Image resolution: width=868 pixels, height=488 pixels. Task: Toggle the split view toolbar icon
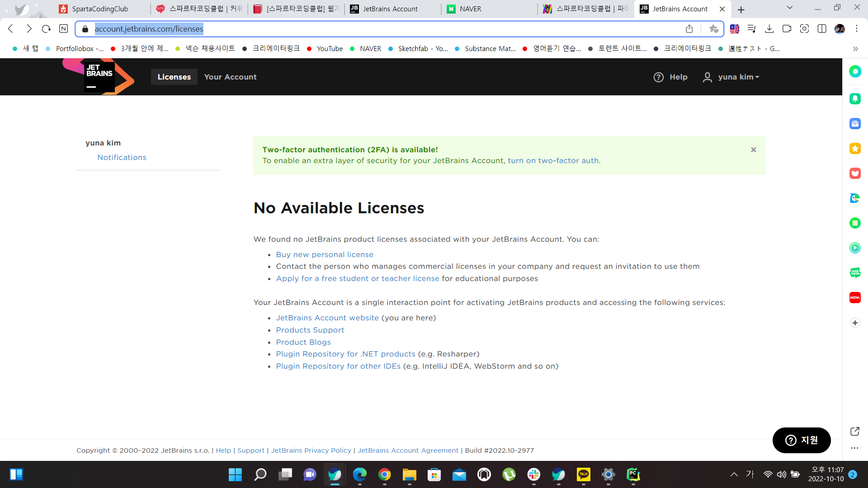822,29
